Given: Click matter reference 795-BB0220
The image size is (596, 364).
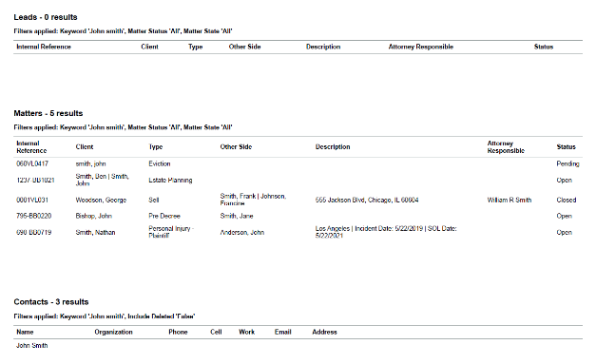Looking at the screenshot, I should coord(34,216).
